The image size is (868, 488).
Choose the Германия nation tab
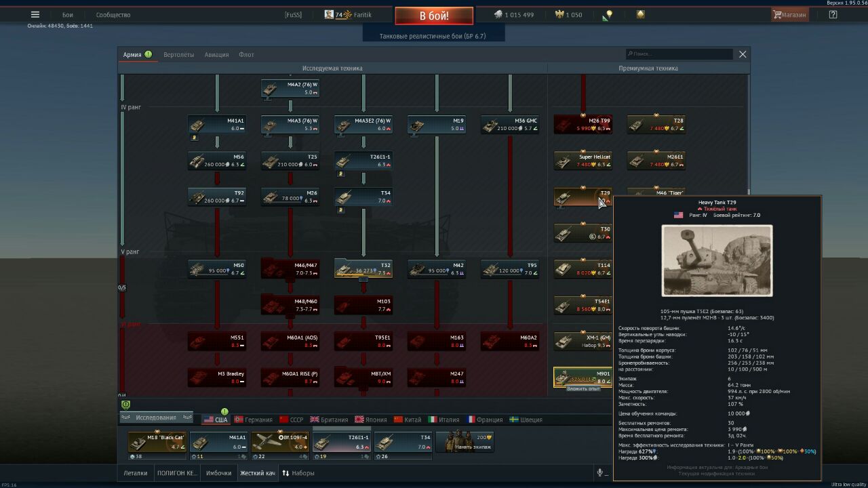click(x=253, y=420)
